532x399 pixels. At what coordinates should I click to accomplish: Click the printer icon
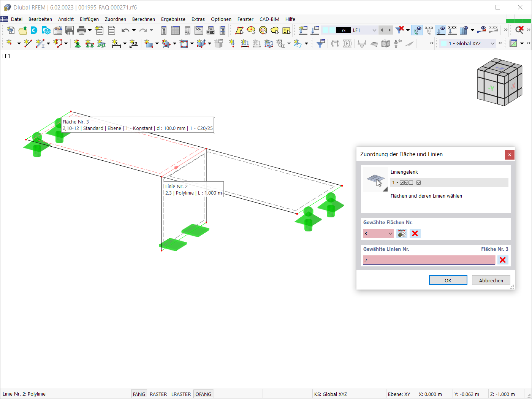pos(81,30)
